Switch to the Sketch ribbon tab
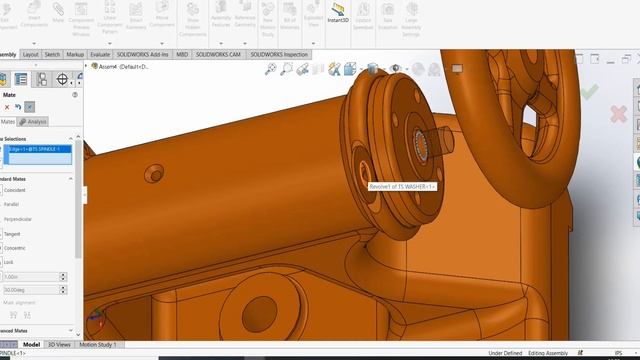Viewport: 640px width, 360px height. click(x=52, y=54)
